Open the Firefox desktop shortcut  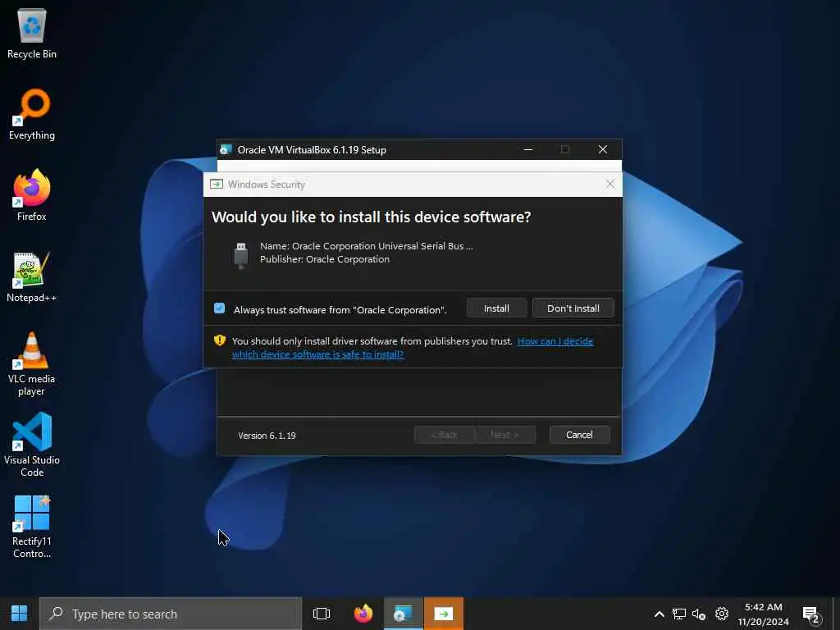[32, 195]
